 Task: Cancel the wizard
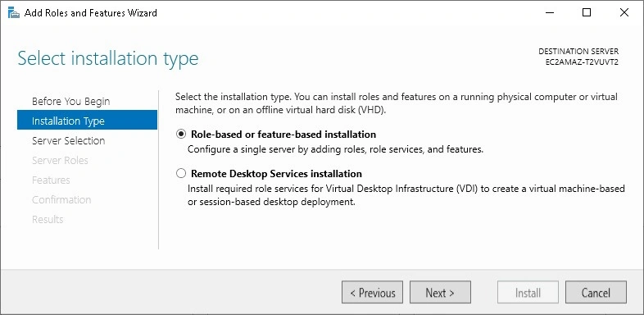pos(596,293)
